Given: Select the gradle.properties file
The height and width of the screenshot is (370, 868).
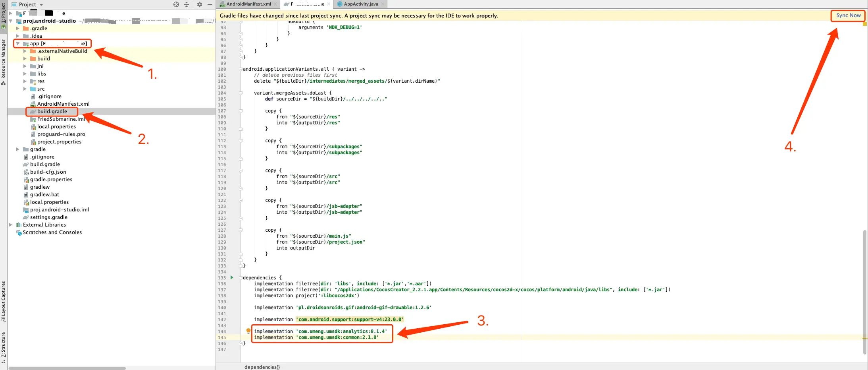Looking at the screenshot, I should pyautogui.click(x=51, y=179).
